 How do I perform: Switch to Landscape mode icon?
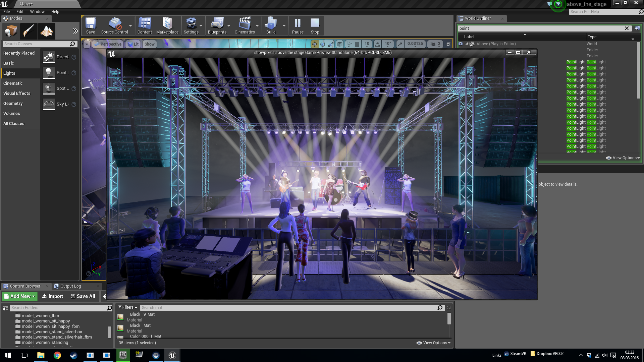(x=47, y=31)
